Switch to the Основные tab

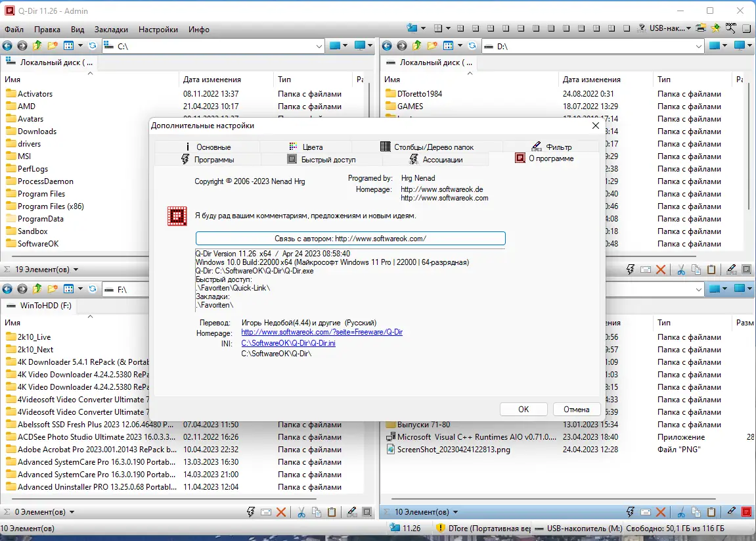click(208, 147)
